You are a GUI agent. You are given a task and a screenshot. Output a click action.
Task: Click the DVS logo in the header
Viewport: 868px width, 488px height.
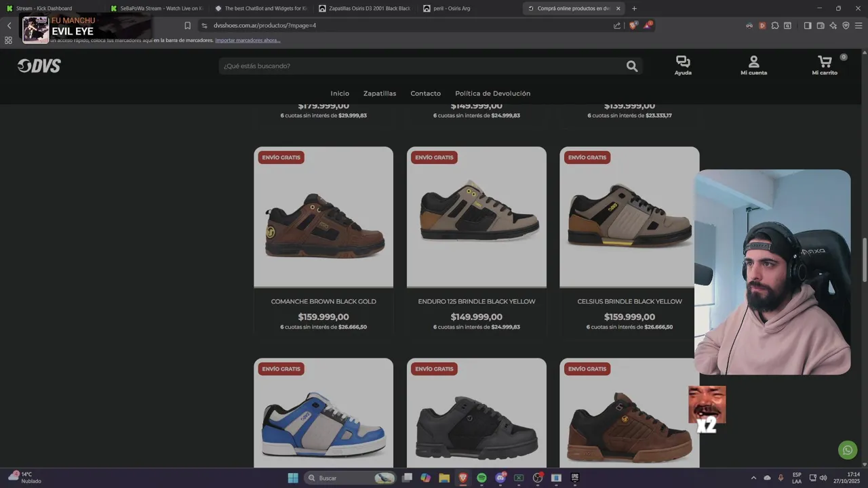pos(39,66)
